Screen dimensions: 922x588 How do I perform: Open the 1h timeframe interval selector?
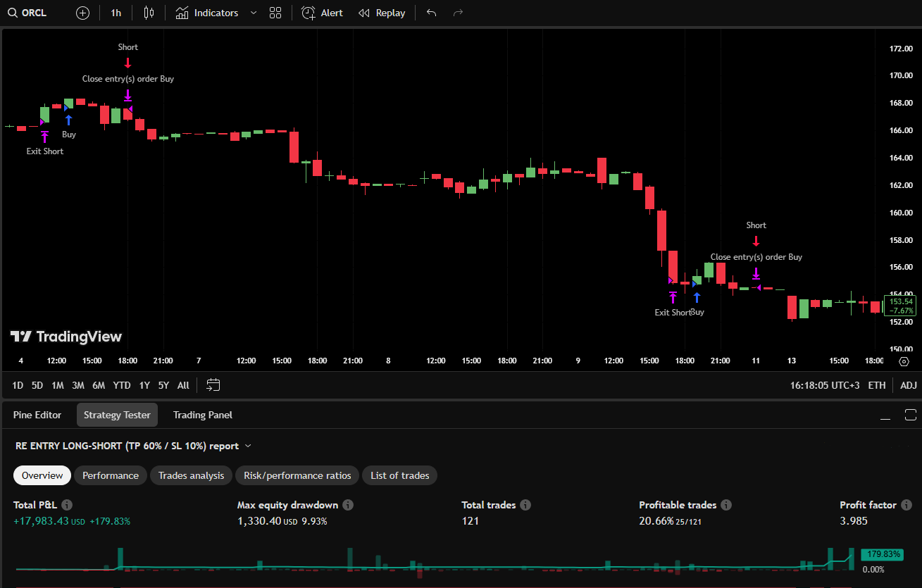(116, 13)
